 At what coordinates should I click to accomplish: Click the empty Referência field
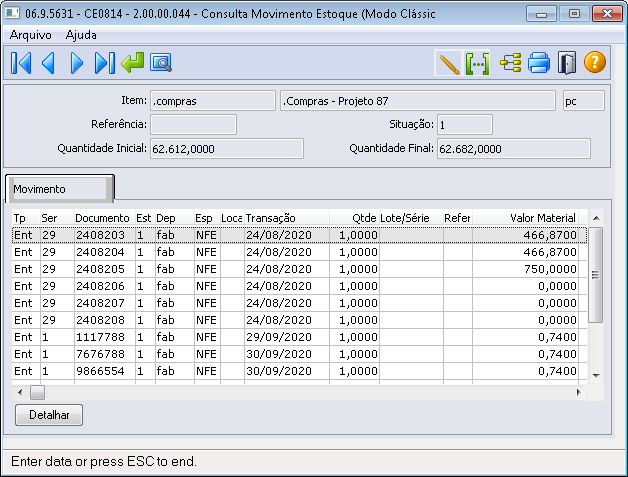point(193,125)
